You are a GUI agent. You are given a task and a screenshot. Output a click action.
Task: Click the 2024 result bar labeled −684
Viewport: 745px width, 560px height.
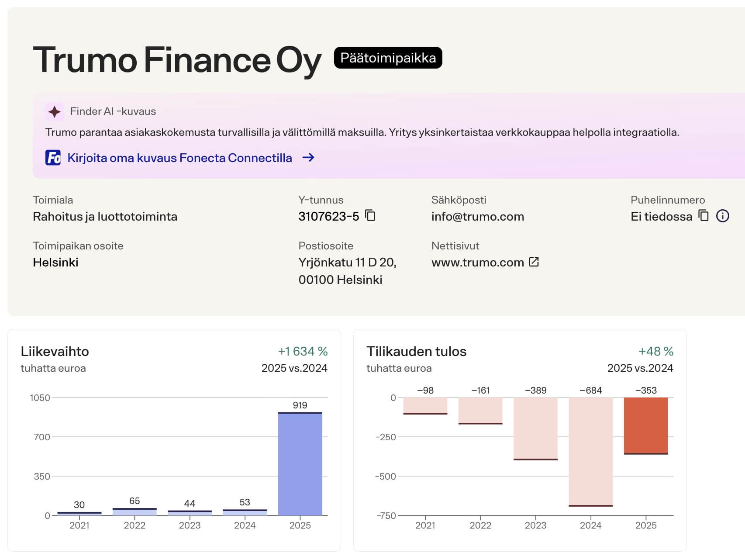(591, 452)
